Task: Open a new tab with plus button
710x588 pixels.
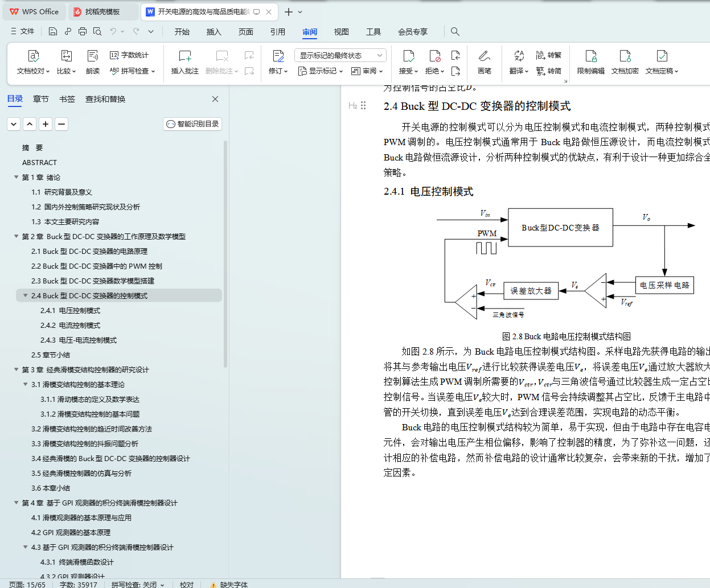Action: [289, 11]
